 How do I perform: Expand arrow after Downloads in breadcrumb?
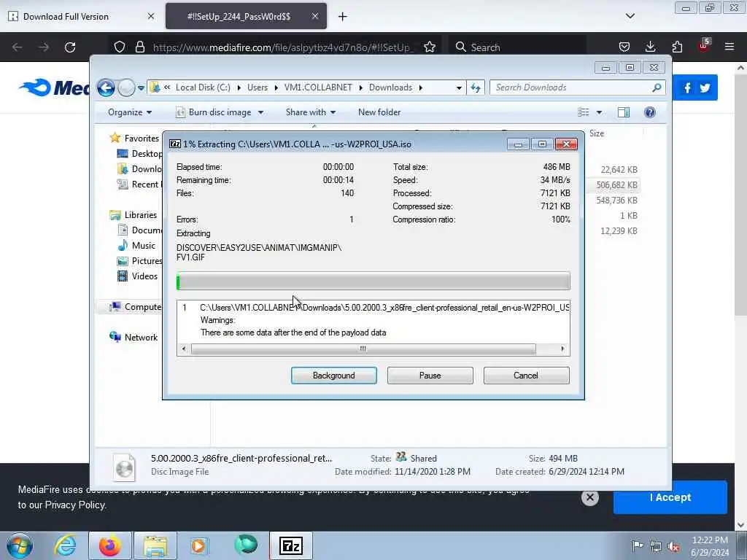[x=421, y=87]
